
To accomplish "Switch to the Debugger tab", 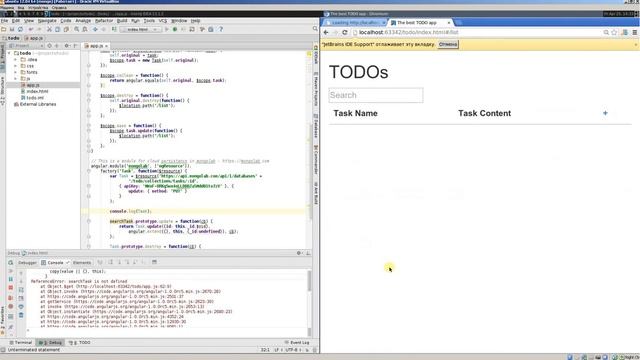I will pyautogui.click(x=27, y=262).
